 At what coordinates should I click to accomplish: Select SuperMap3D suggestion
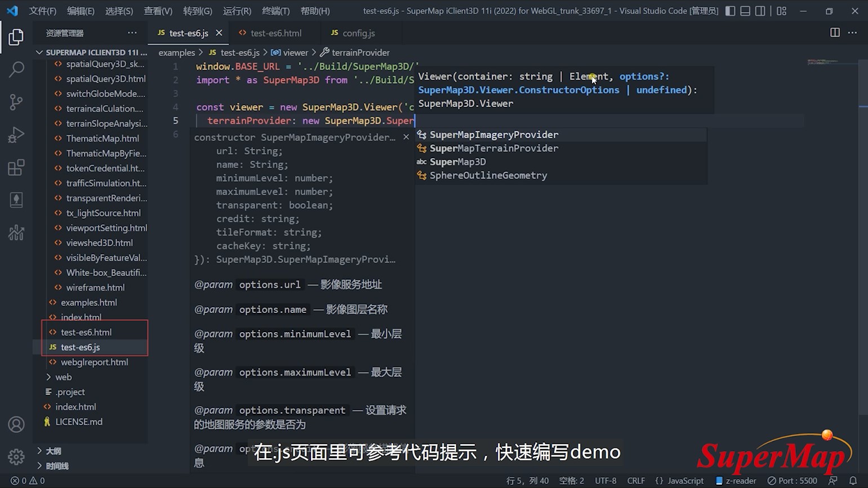(x=561, y=162)
